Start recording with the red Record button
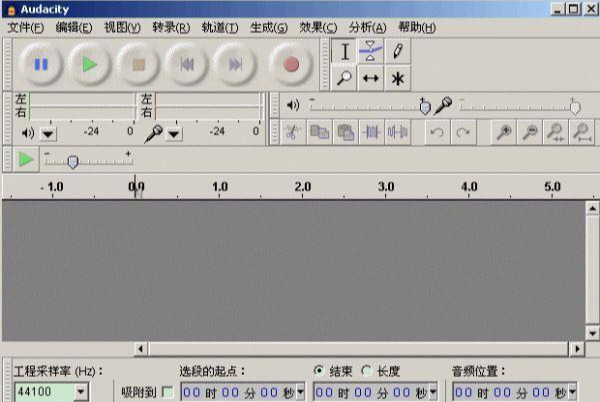Screen dimensions: 600x402 pos(291,64)
